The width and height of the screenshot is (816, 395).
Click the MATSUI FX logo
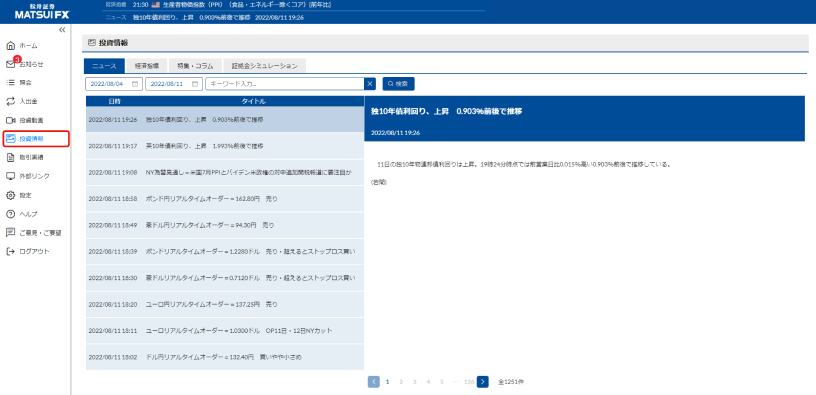click(x=42, y=11)
